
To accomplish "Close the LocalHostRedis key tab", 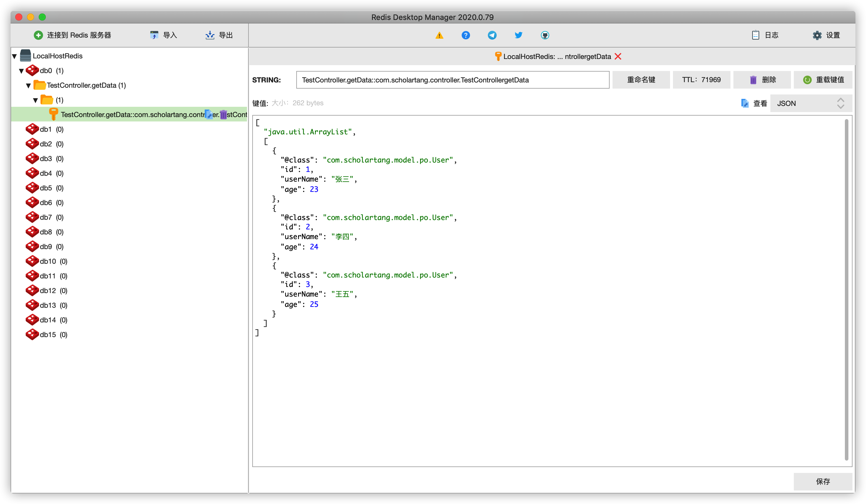I will pyautogui.click(x=618, y=56).
